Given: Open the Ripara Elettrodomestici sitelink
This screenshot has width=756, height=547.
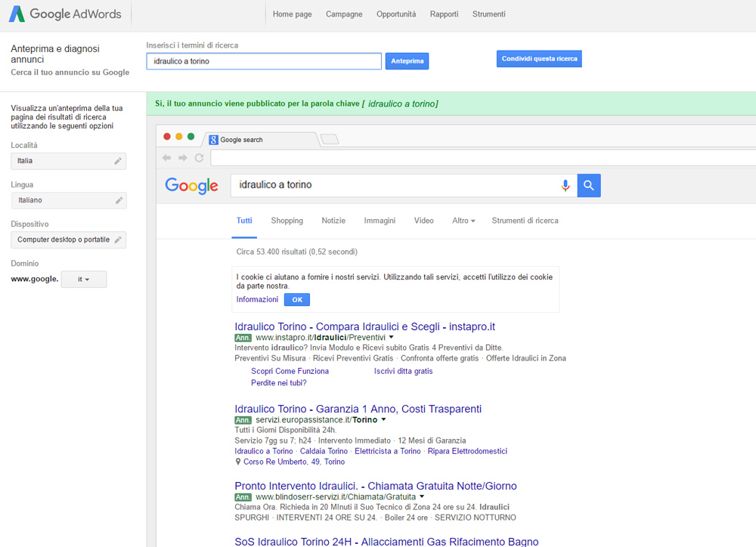Looking at the screenshot, I should coord(468,451).
